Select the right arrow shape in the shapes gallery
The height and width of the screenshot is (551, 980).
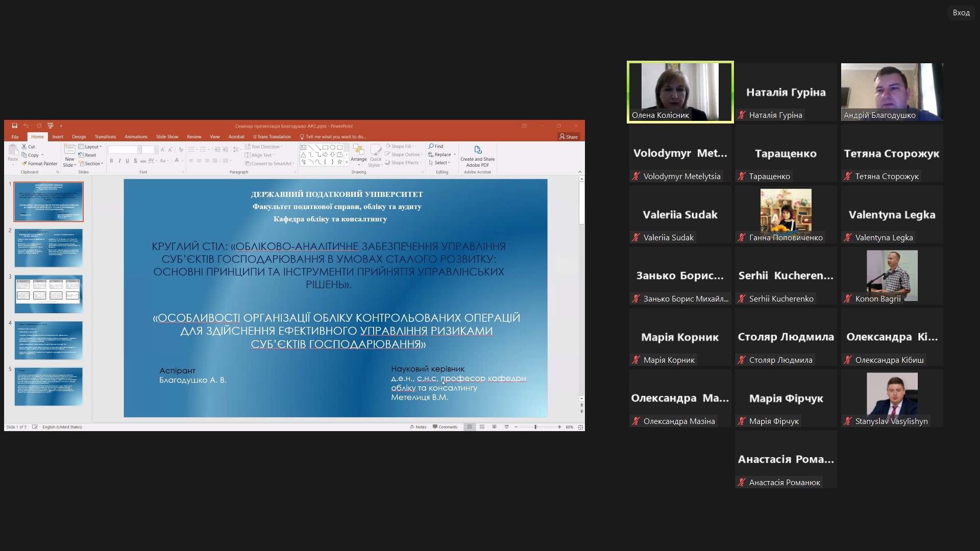[325, 154]
